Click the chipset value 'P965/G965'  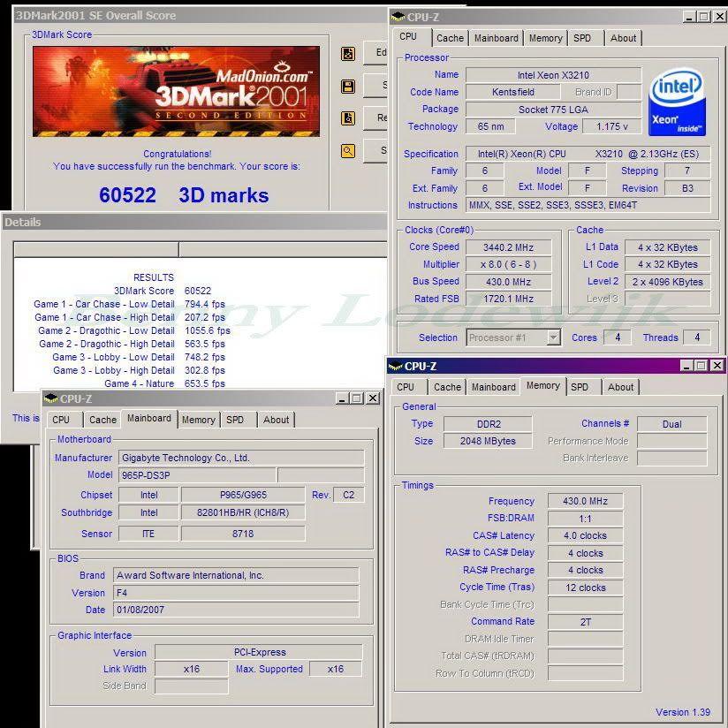click(243, 495)
